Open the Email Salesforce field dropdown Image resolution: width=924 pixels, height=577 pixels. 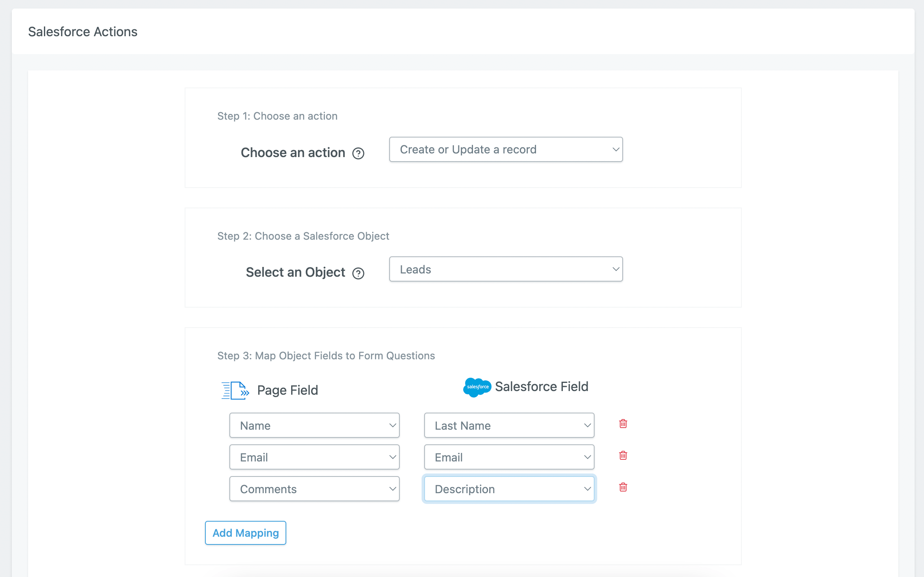509,457
